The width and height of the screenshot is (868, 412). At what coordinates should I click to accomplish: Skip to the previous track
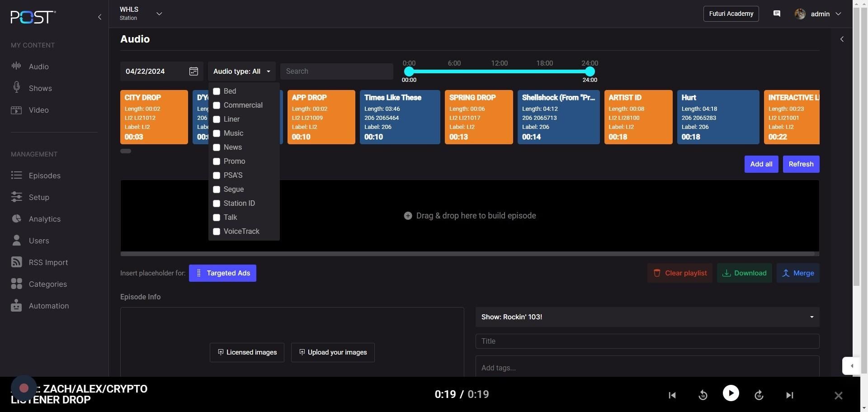coord(672,395)
